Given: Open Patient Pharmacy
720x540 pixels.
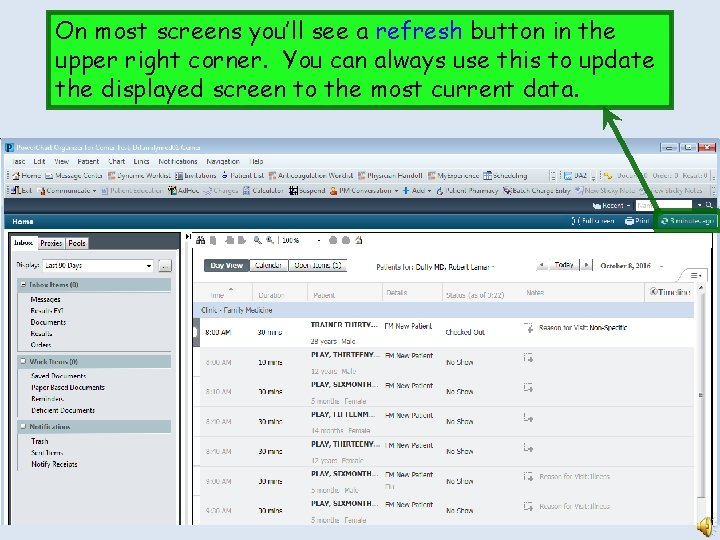Looking at the screenshot, I should point(467,190).
